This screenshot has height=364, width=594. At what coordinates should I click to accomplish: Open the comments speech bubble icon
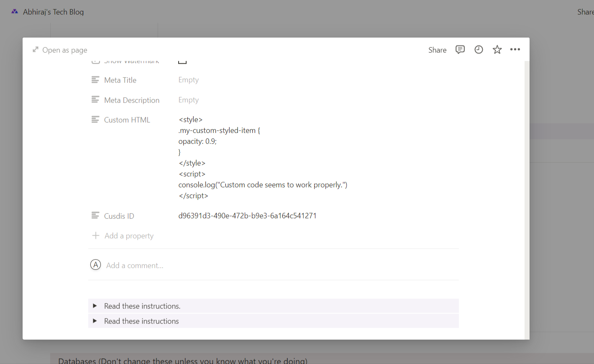[x=460, y=50]
